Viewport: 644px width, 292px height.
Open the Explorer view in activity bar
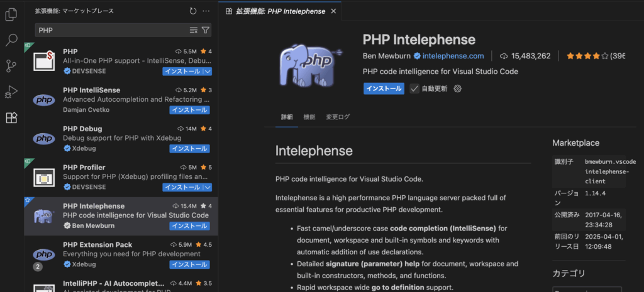click(11, 14)
